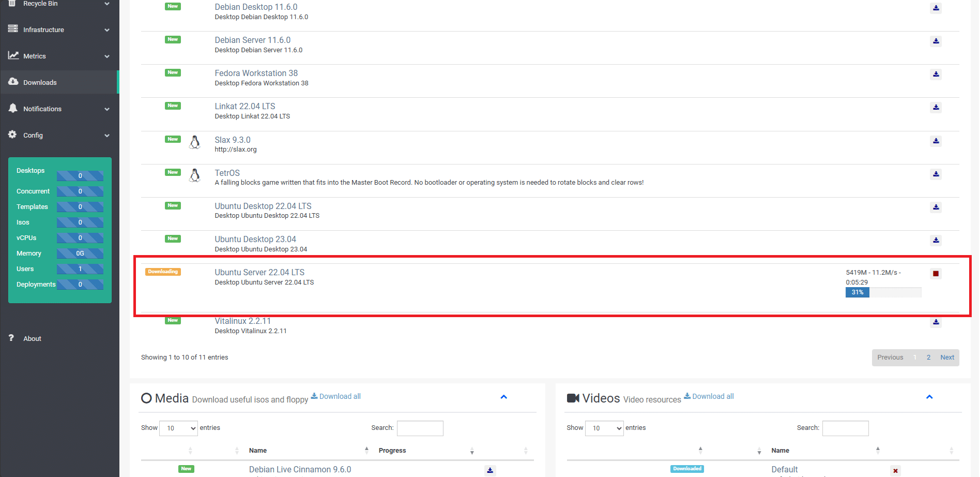Open the About page in sidebar
Screen dimensions: 980x477
(x=32, y=339)
